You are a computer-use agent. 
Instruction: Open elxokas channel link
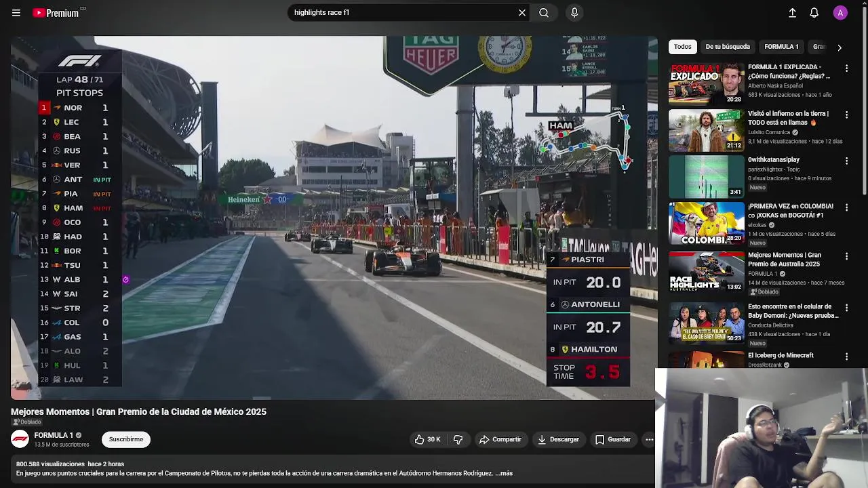pos(757,225)
